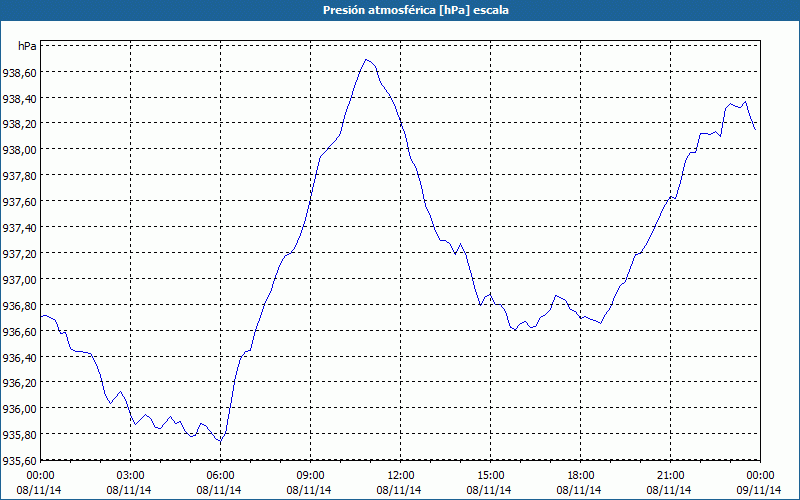Image resolution: width=800 pixels, height=500 pixels.
Task: Click the 09:00 time axis label
Action: 310,476
